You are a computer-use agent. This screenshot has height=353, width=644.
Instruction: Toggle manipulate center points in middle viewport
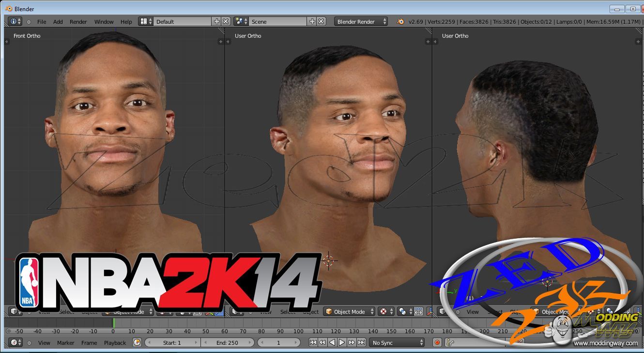coord(418,312)
